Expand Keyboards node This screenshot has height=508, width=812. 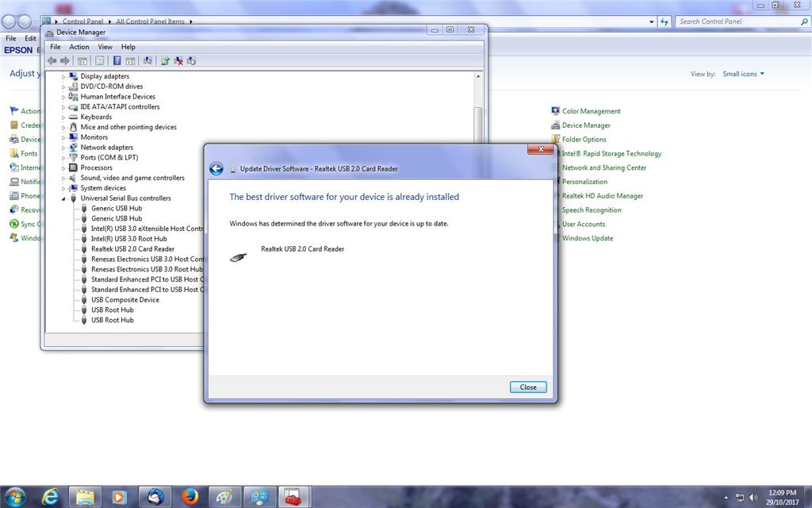[63, 117]
